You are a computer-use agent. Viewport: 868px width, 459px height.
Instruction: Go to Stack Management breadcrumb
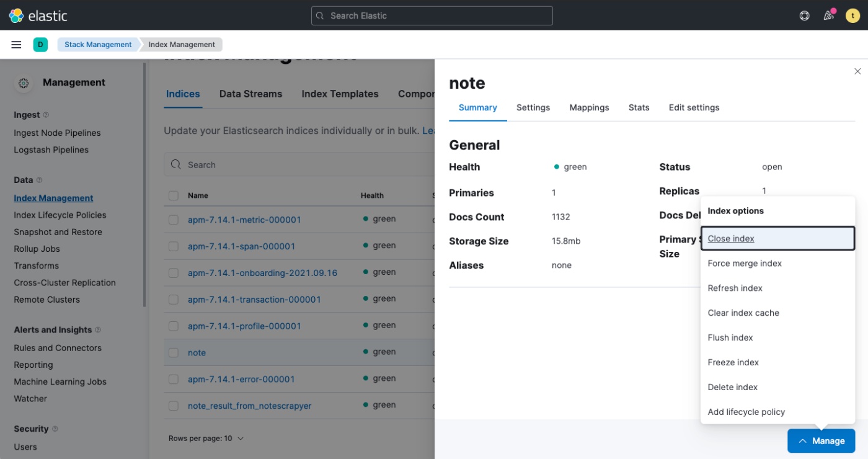[98, 45]
